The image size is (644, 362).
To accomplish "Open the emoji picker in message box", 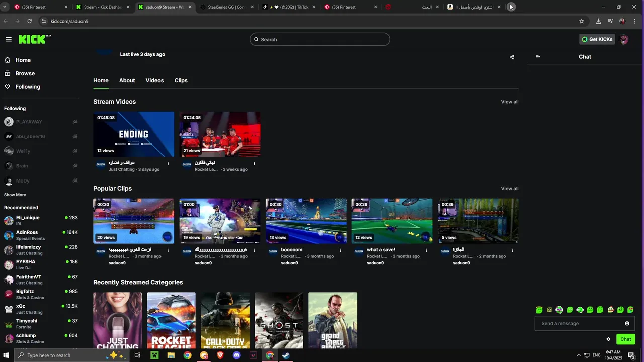I will pos(627,323).
